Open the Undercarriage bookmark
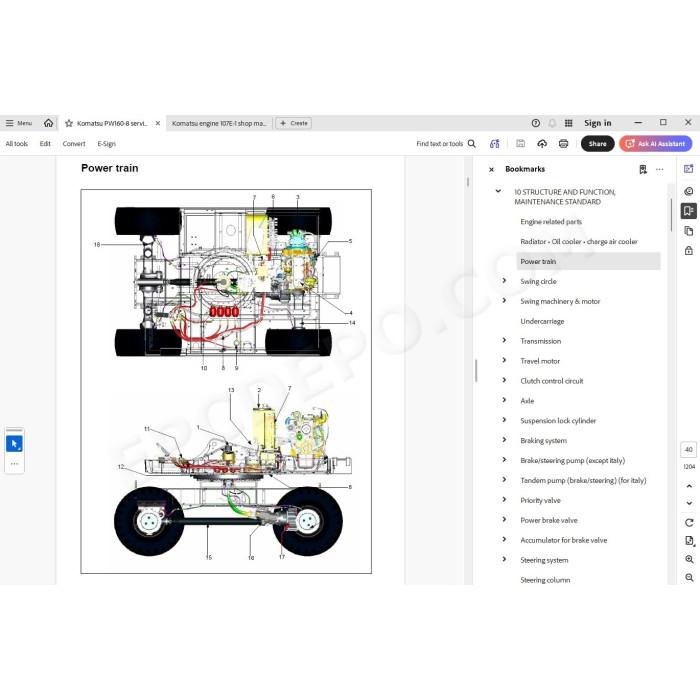Viewport: 700px width, 700px height. (x=542, y=321)
